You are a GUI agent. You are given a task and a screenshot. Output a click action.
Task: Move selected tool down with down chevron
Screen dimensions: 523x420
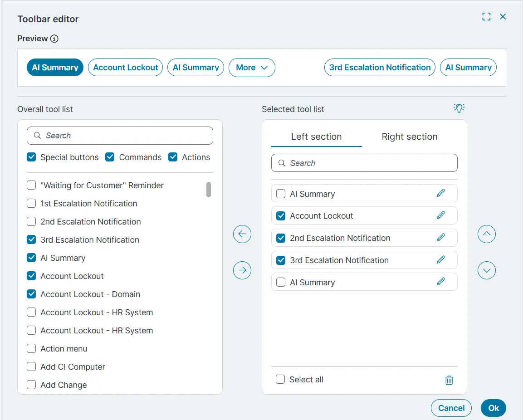pyautogui.click(x=487, y=270)
